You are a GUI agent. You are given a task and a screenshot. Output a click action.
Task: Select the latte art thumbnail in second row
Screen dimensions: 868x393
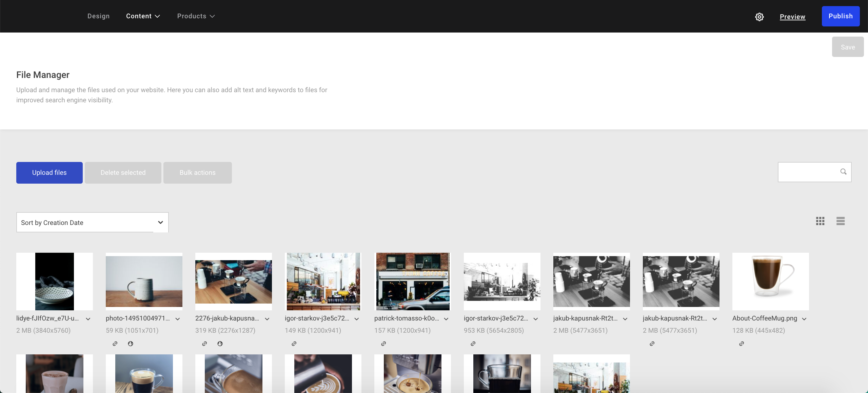(323, 374)
